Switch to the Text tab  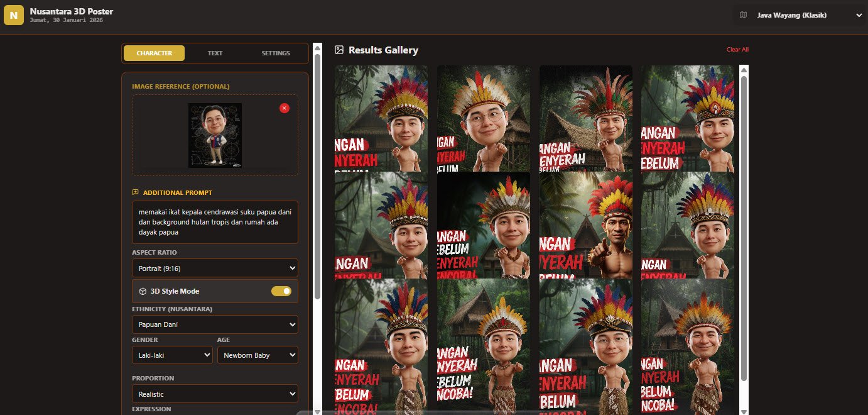215,53
